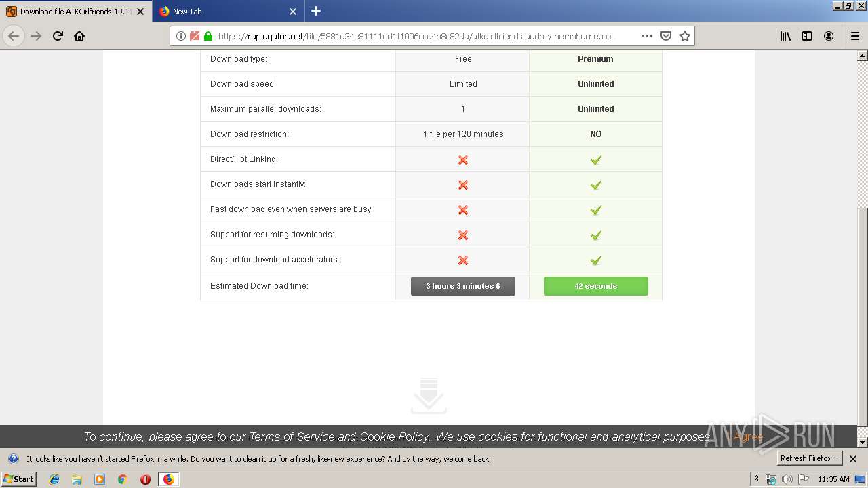Toggle the sidebar view
This screenshot has height=488, width=868.
click(x=807, y=36)
